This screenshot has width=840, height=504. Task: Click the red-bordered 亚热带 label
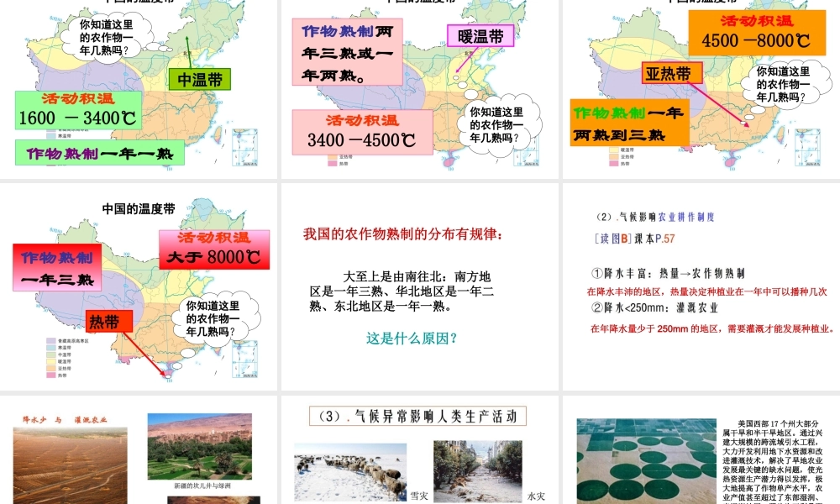(x=672, y=73)
